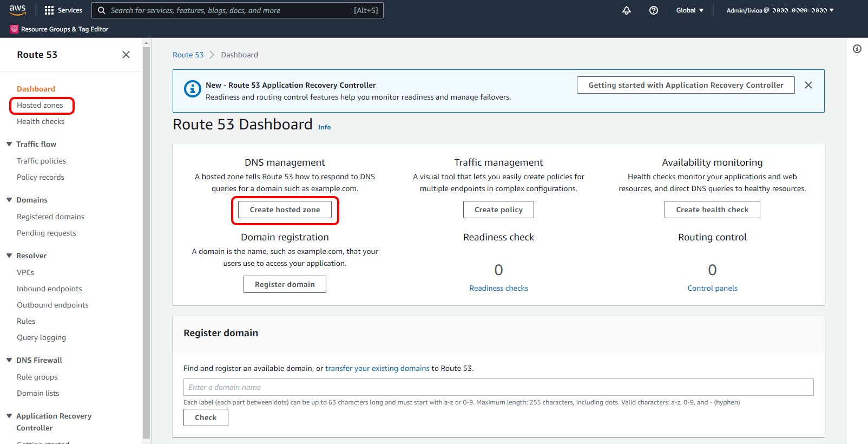Open the Global region dropdown

tap(690, 10)
